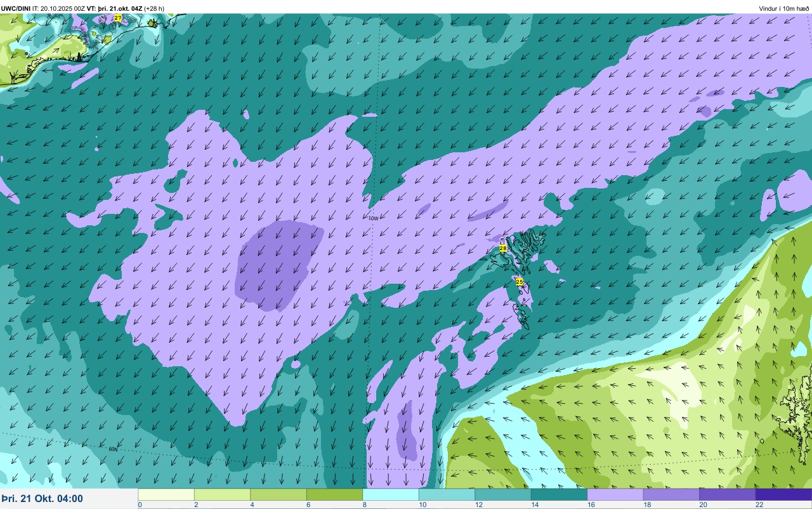This screenshot has height=509, width=812.
Task: Click the 'Vindur í 10m hæð' title text
Action: coord(784,8)
